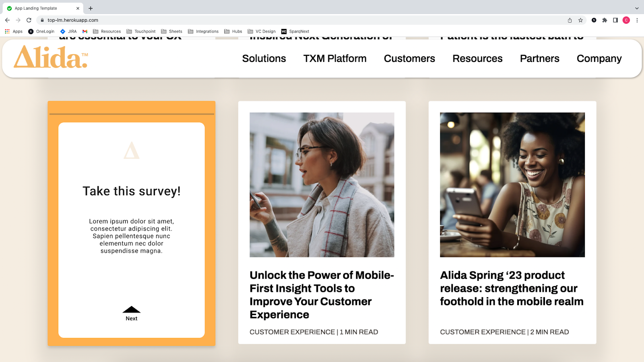Open a new browser tab
Viewport: 644px width, 362px height.
(x=91, y=8)
